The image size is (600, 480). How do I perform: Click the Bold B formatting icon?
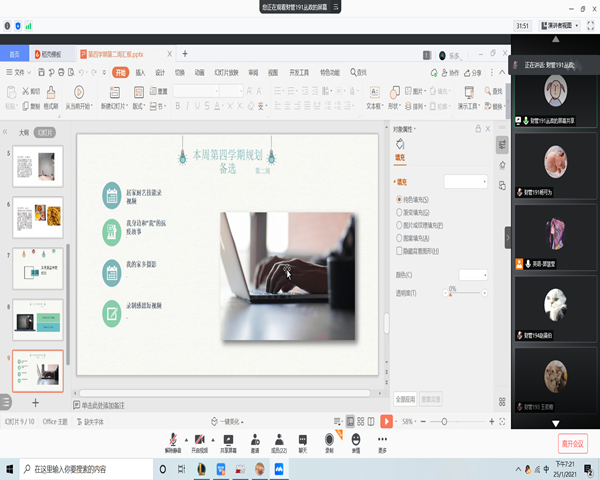click(178, 106)
